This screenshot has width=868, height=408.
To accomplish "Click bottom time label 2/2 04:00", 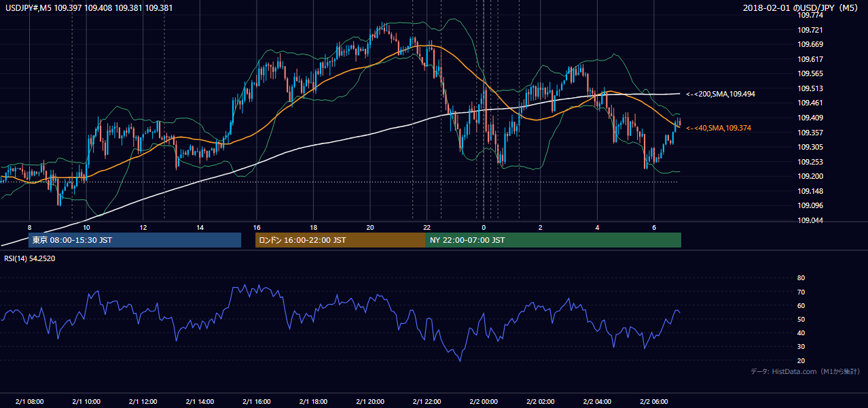I will coord(597,402).
